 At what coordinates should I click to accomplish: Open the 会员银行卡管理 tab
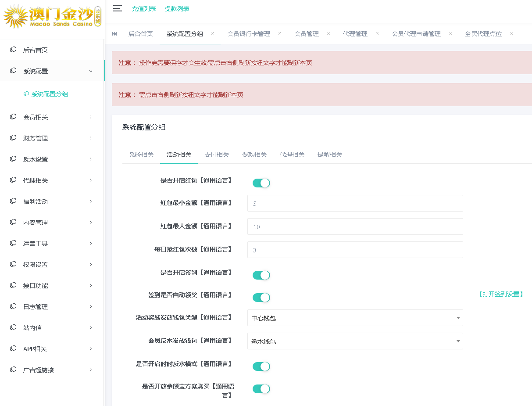pos(250,33)
